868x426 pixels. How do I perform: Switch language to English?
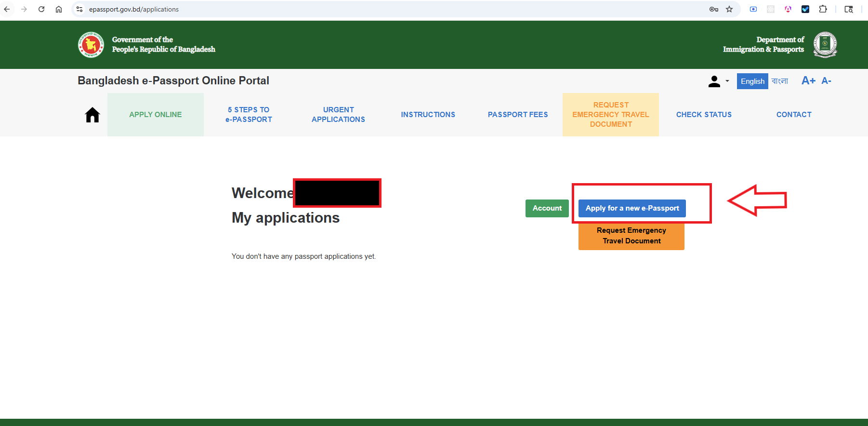coord(752,81)
